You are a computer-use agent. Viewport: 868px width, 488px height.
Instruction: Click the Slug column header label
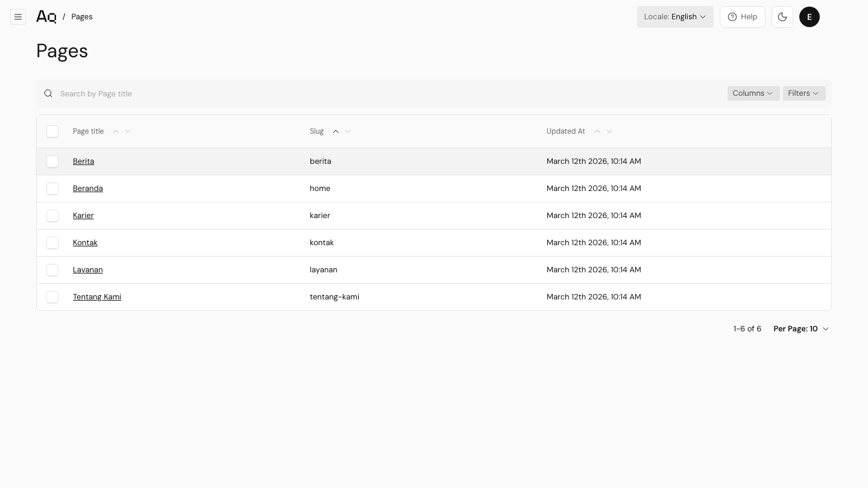pos(316,131)
